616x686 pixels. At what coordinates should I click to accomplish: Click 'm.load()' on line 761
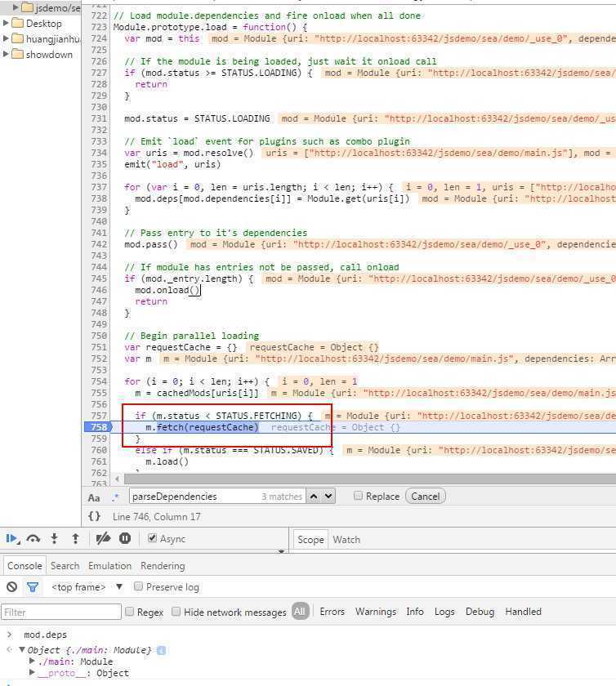point(167,461)
